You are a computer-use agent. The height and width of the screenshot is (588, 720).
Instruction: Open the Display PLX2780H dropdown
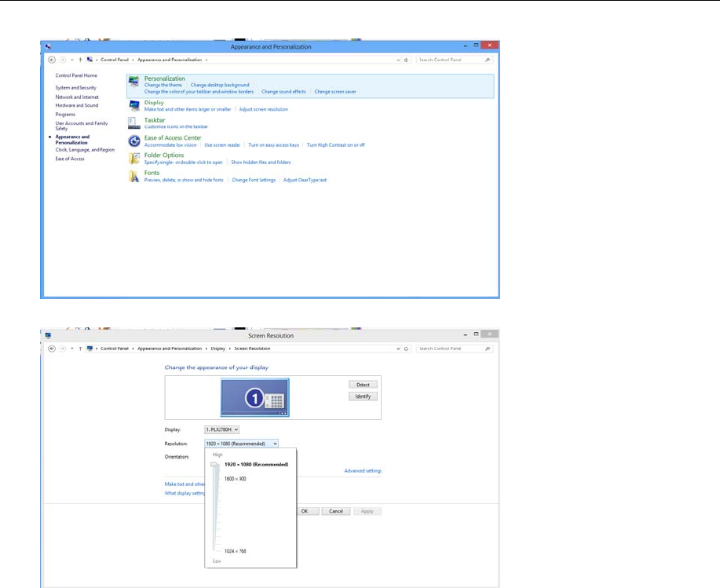(x=221, y=429)
